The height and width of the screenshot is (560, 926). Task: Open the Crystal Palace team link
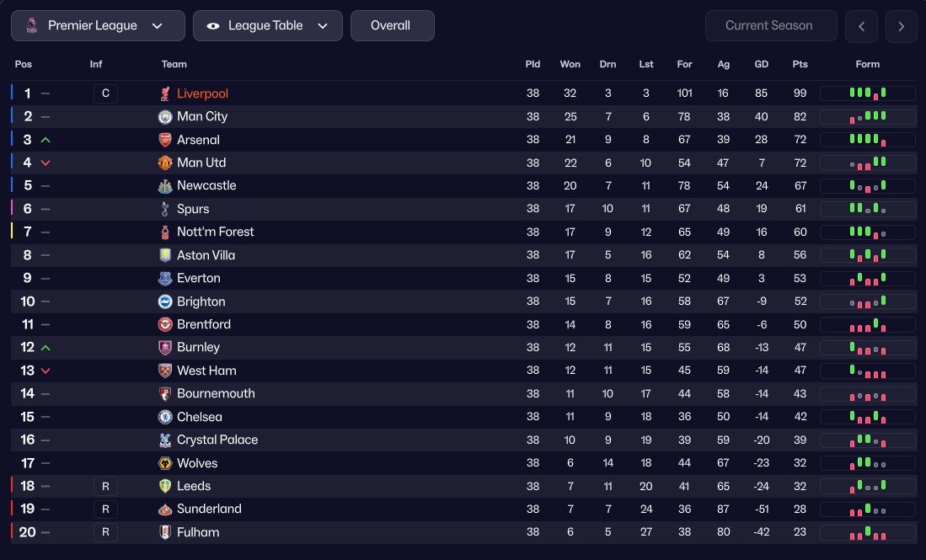pos(217,440)
